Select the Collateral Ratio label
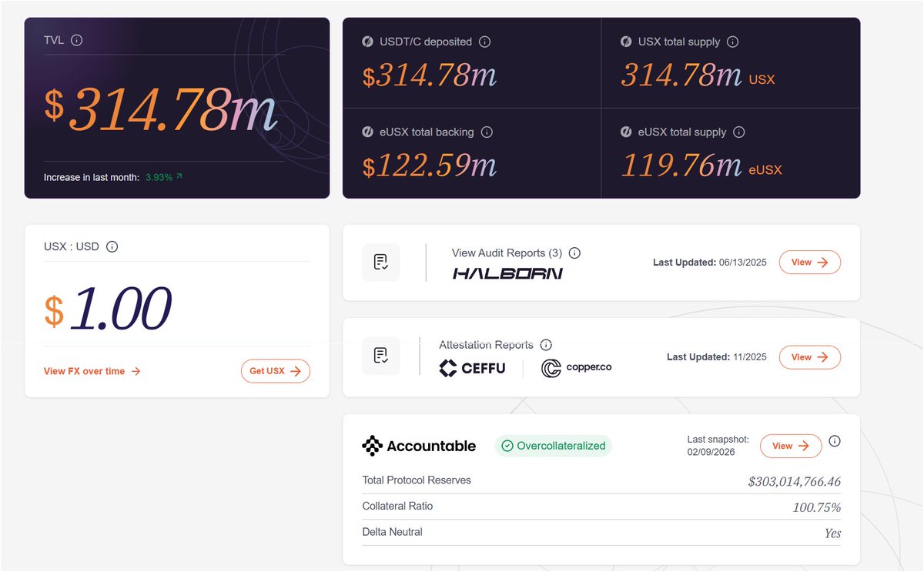This screenshot has height=572, width=924. 397,506
